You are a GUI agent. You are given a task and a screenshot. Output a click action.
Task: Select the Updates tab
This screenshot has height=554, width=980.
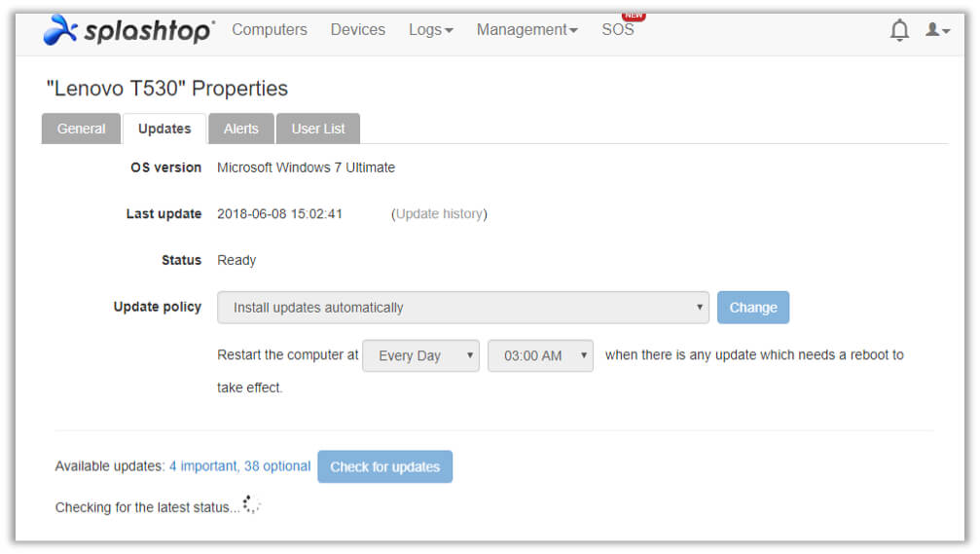[164, 129]
